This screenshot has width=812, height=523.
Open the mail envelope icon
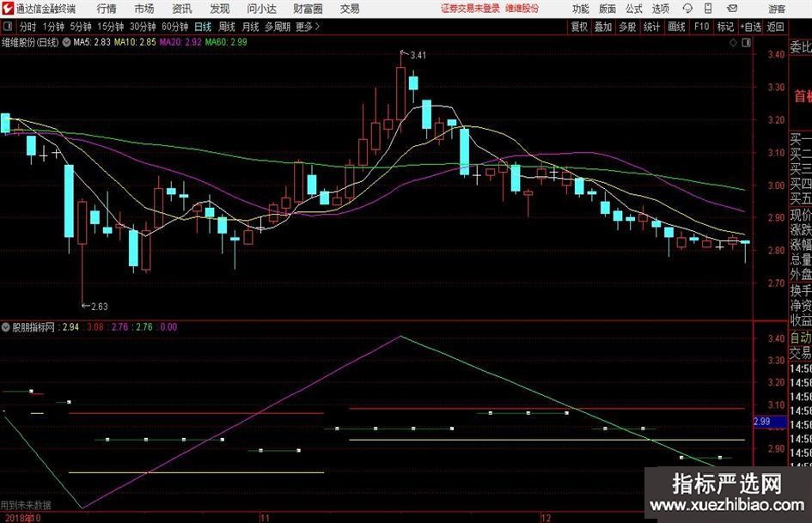[732, 9]
